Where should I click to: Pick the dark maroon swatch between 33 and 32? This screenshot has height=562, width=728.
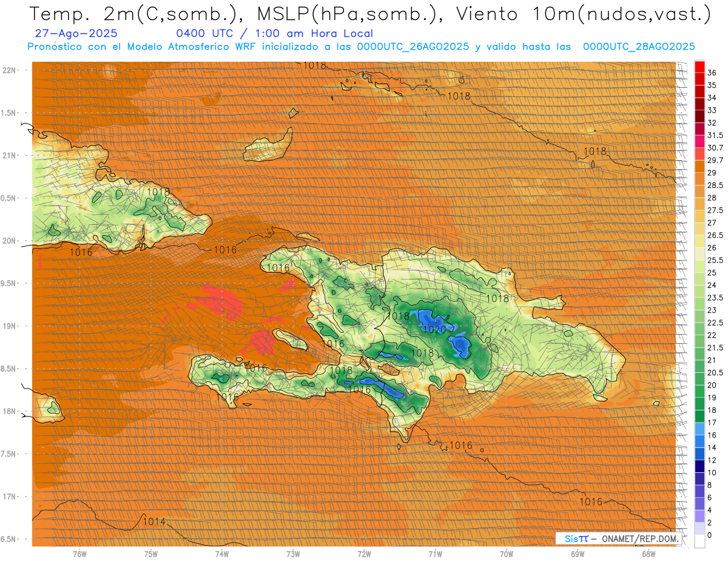(x=699, y=116)
